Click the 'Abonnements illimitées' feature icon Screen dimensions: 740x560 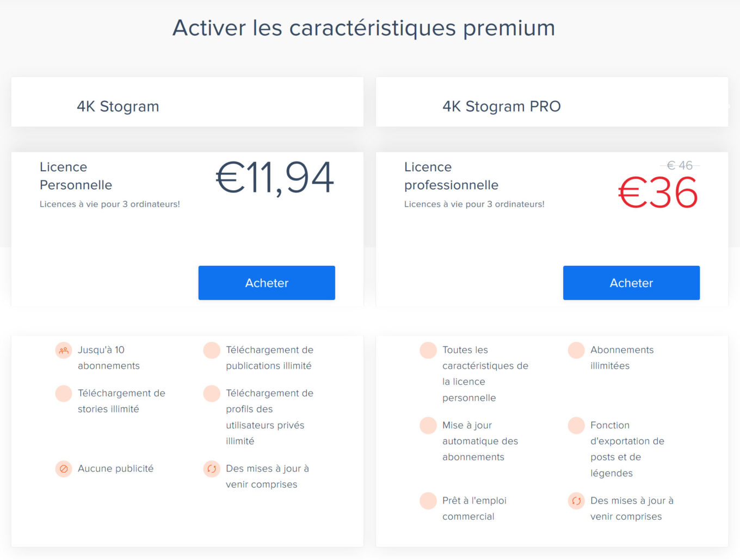coord(576,350)
